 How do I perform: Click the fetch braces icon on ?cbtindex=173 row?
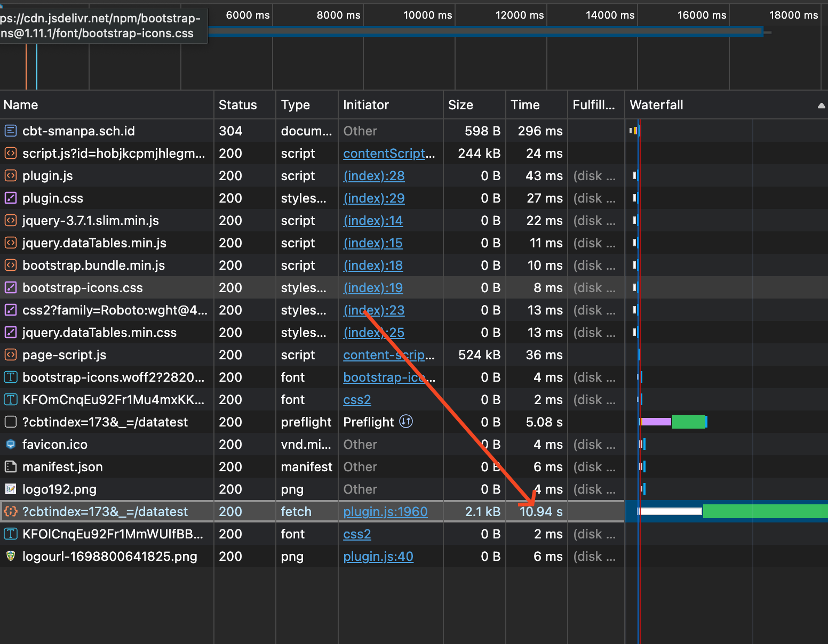pyautogui.click(x=11, y=511)
